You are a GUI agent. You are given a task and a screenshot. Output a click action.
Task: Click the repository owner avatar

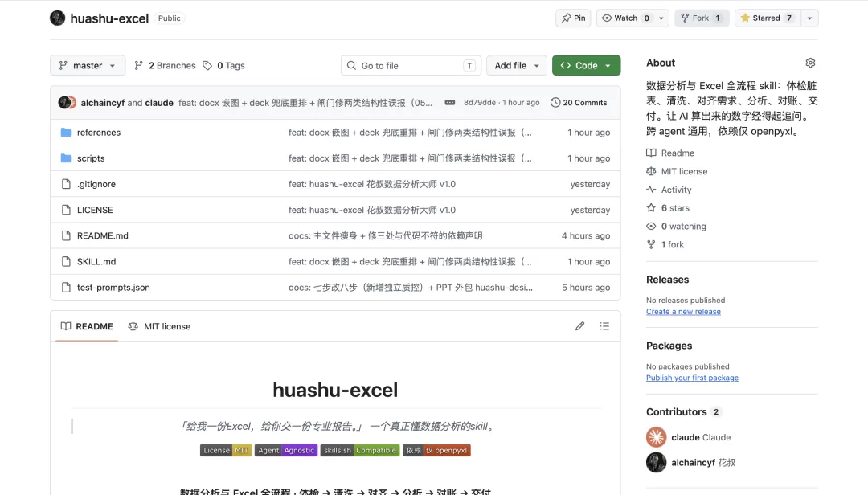click(58, 18)
